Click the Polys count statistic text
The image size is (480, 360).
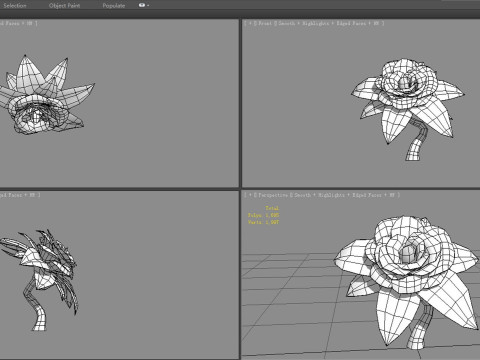point(263,215)
